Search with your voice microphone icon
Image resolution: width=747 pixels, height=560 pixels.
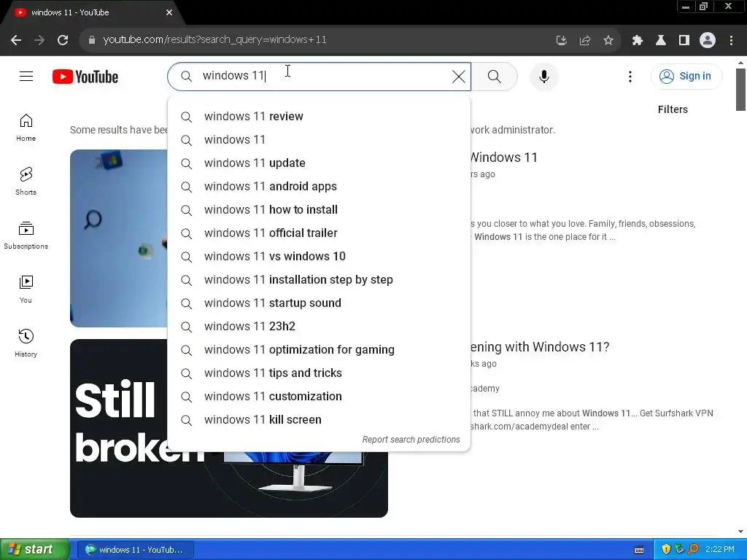[x=544, y=76]
